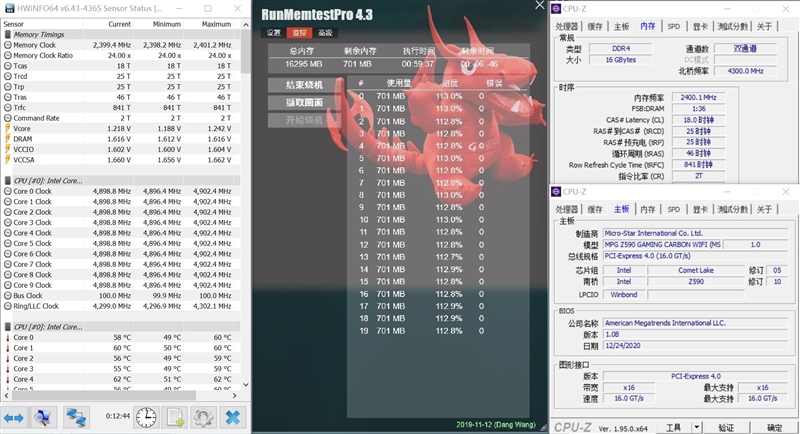Open 关于 tab in lower CPU-Z window
Viewport: 800px width, 434px height.
click(764, 210)
